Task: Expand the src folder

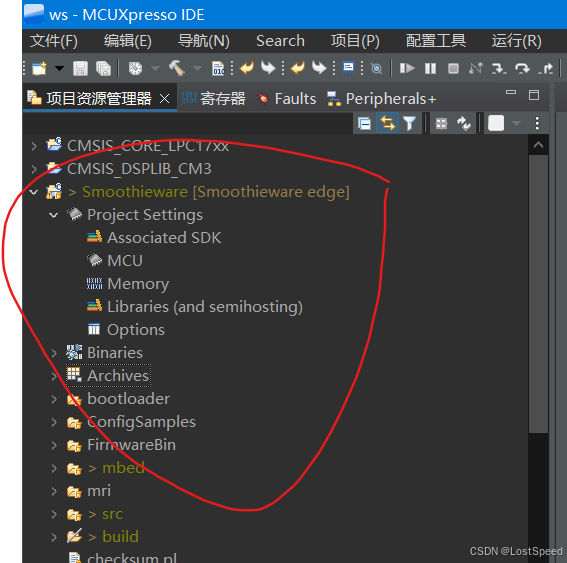Action: [54, 514]
